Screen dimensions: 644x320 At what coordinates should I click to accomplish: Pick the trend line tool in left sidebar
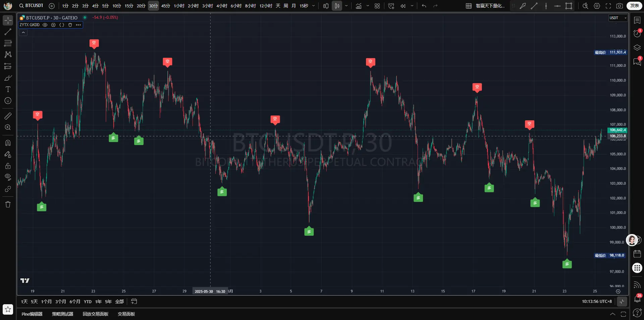coord(8,32)
